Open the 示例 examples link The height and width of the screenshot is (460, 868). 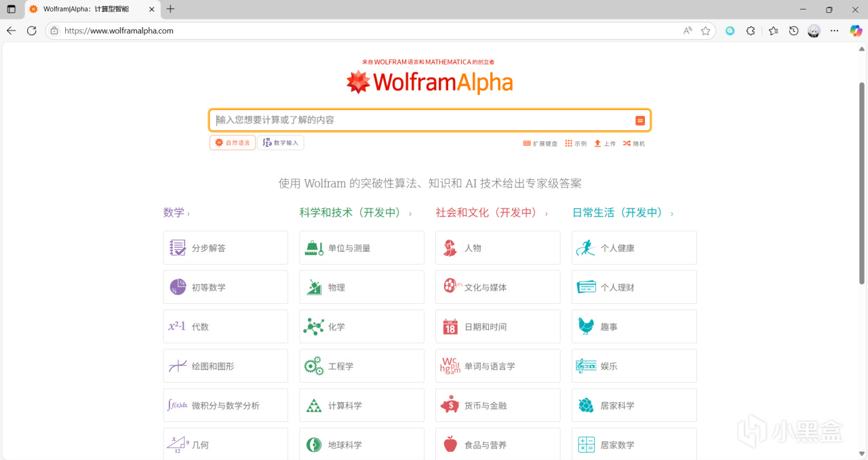pos(576,143)
